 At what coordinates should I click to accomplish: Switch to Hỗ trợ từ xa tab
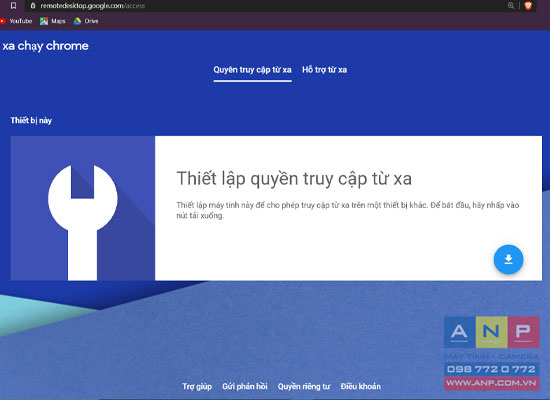325,70
